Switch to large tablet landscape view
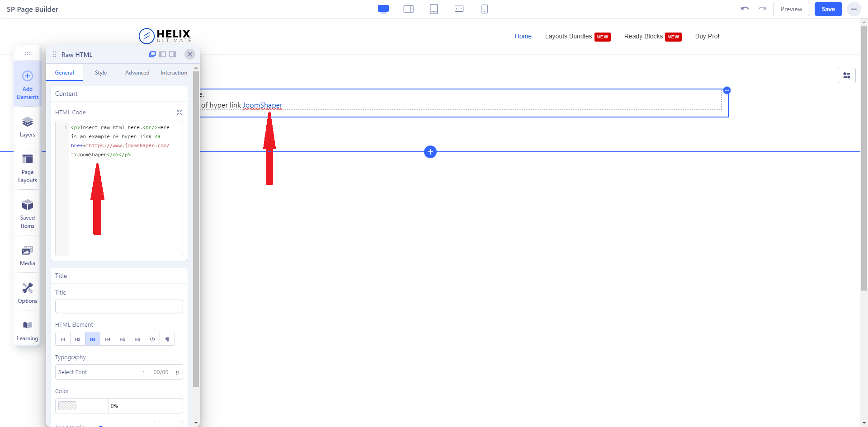Screen dimensions: 868x427 [x=409, y=9]
